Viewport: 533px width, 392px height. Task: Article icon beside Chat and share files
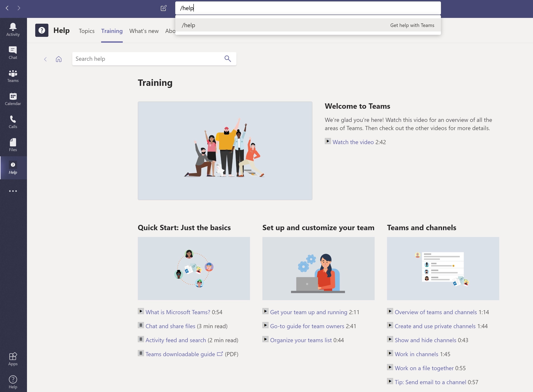141,325
